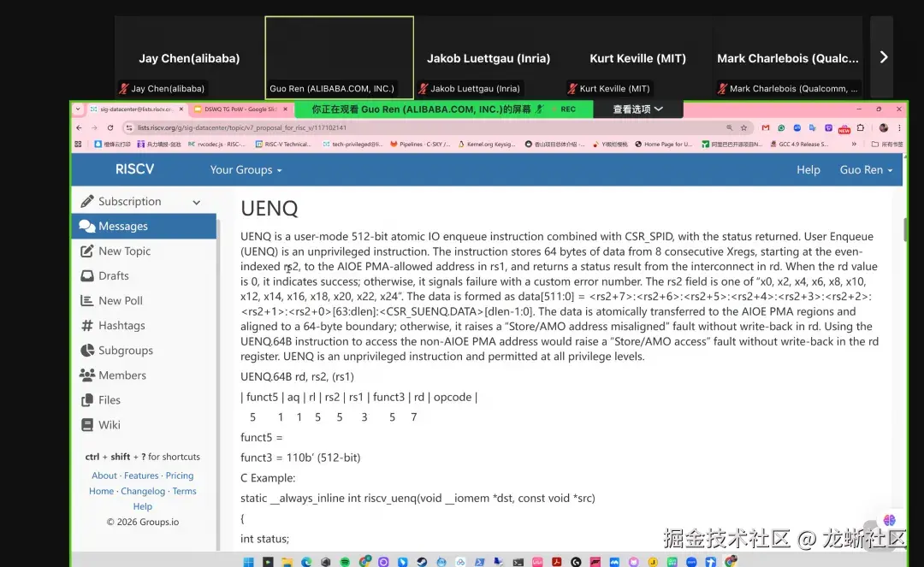Click the Windows Start button

pyautogui.click(x=249, y=562)
